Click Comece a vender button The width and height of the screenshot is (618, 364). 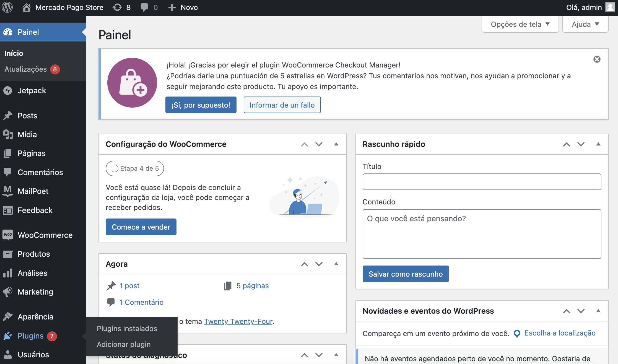click(x=141, y=227)
